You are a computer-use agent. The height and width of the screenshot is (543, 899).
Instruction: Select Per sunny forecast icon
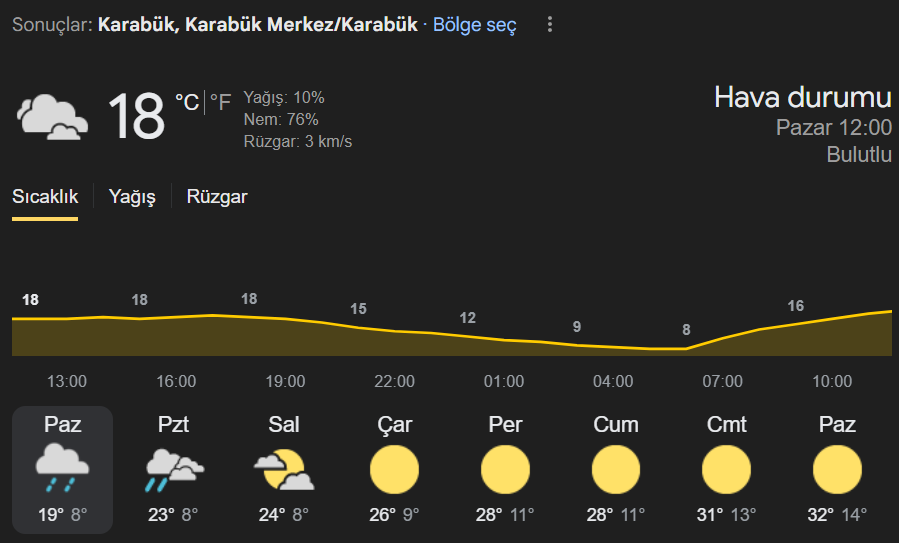505,470
